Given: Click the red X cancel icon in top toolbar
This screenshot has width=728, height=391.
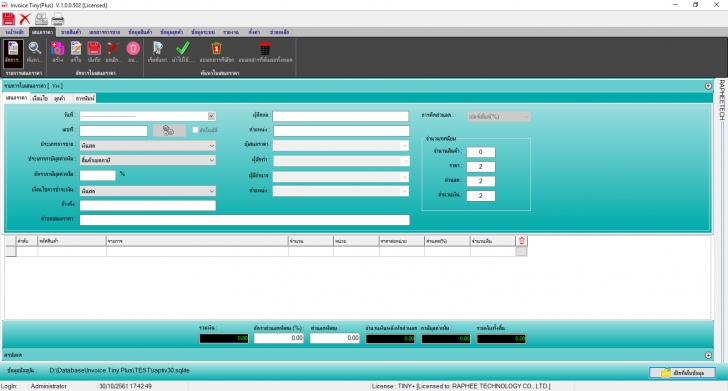Looking at the screenshot, I should click(25, 19).
